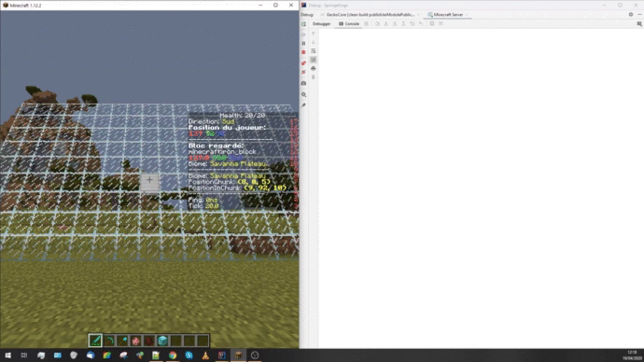Click the restore layout icon at toolbar right
This screenshot has height=362, width=644.
639,24
